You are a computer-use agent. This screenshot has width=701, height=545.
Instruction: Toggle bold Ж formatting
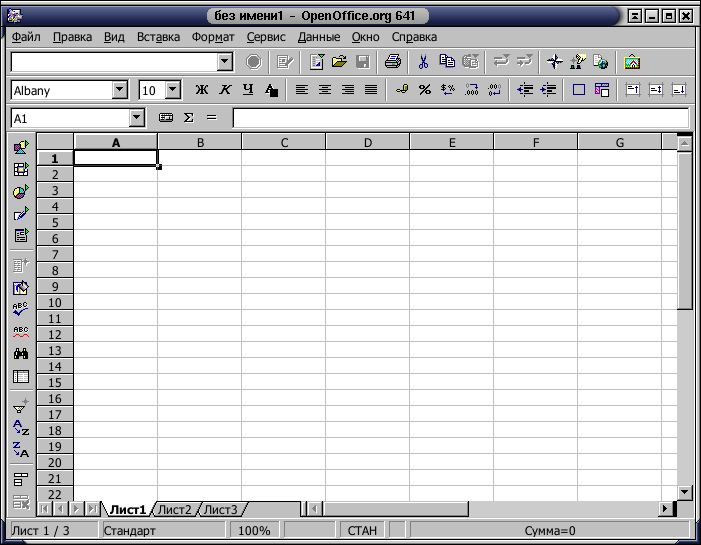click(x=202, y=90)
